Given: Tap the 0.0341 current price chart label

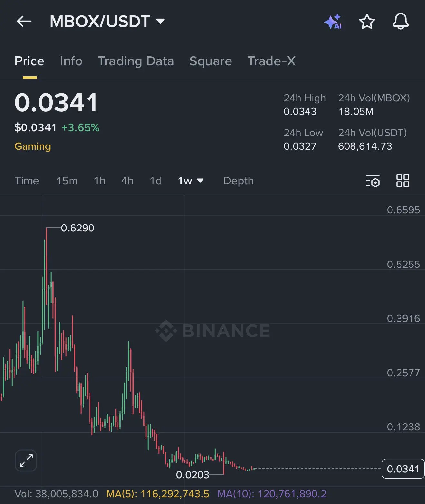Looking at the screenshot, I should pos(403,469).
